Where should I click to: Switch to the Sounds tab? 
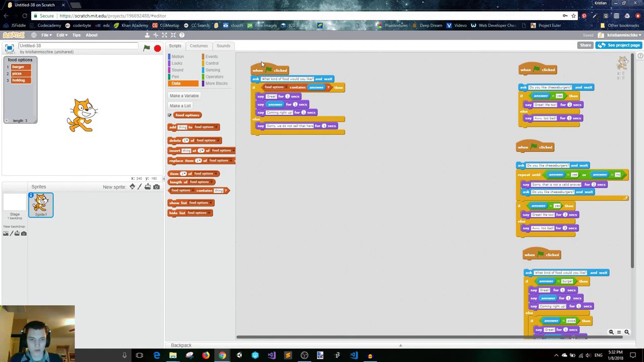(223, 46)
